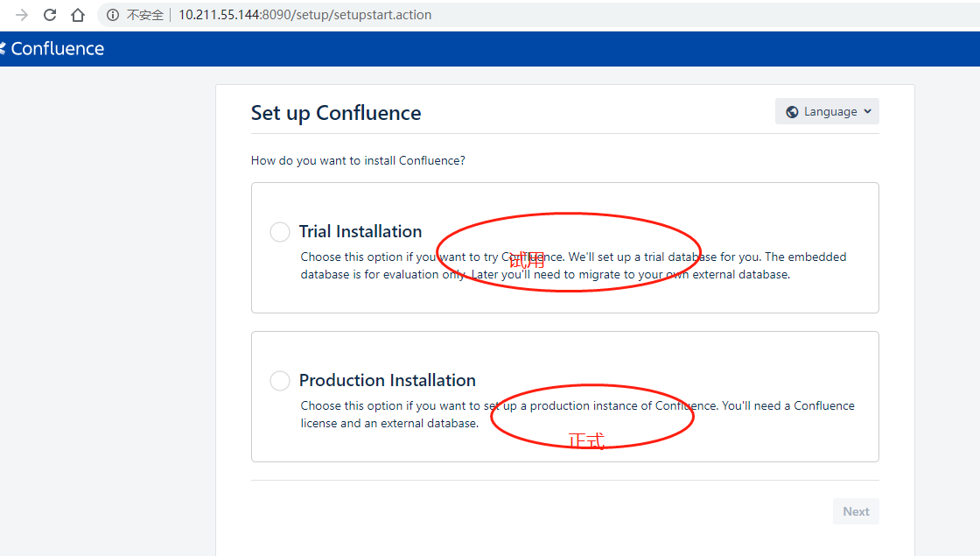Screen dimensions: 980x556
Task: Open the Language dropdown
Action: [x=827, y=112]
